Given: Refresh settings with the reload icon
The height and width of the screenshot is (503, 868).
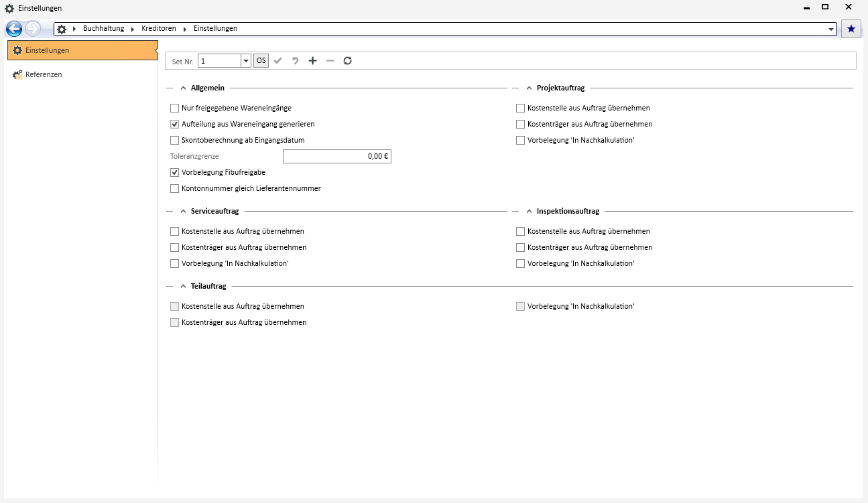Looking at the screenshot, I should 347,61.
